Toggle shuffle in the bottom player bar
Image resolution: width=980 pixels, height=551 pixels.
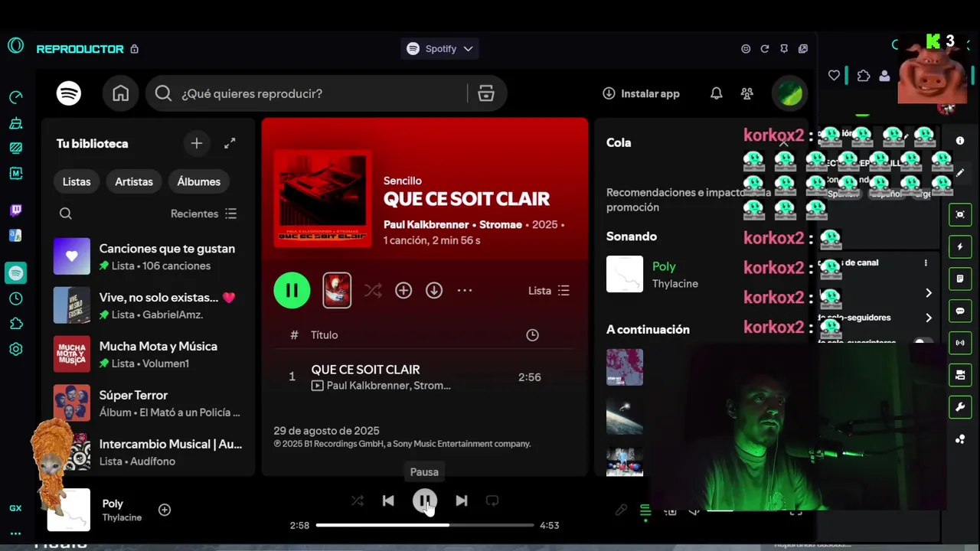tap(358, 500)
